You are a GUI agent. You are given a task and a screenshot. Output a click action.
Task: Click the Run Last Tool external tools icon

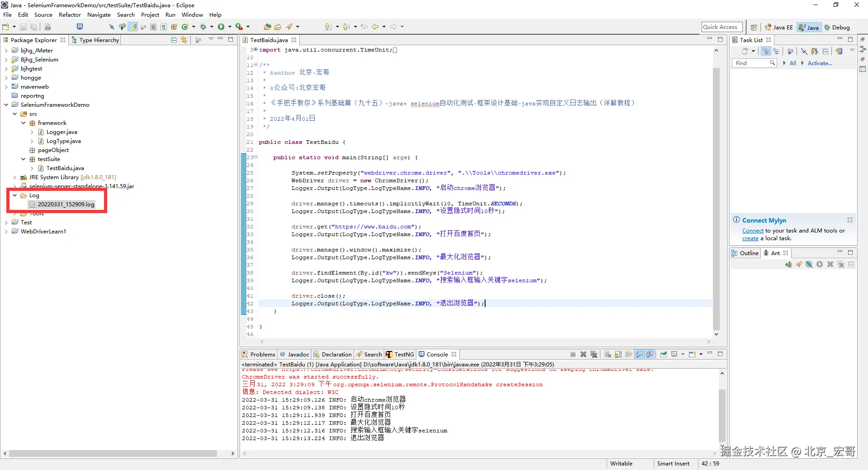(239, 27)
